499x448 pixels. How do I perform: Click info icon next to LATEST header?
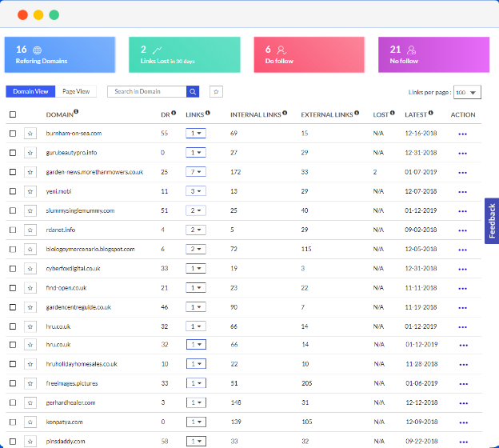pyautogui.click(x=430, y=113)
